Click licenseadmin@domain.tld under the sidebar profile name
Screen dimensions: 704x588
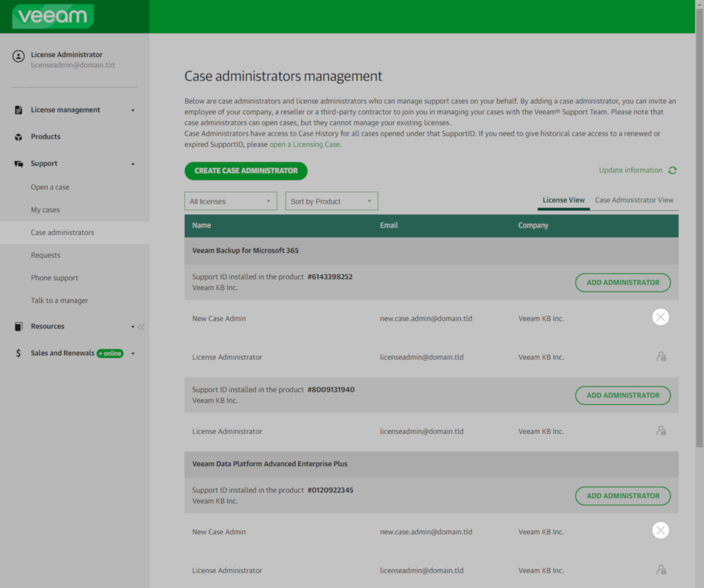(73, 65)
